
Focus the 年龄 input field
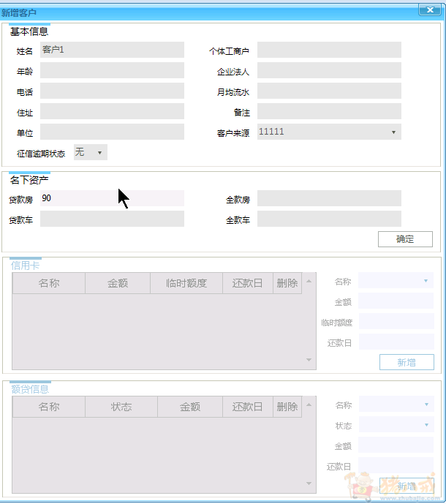point(112,70)
